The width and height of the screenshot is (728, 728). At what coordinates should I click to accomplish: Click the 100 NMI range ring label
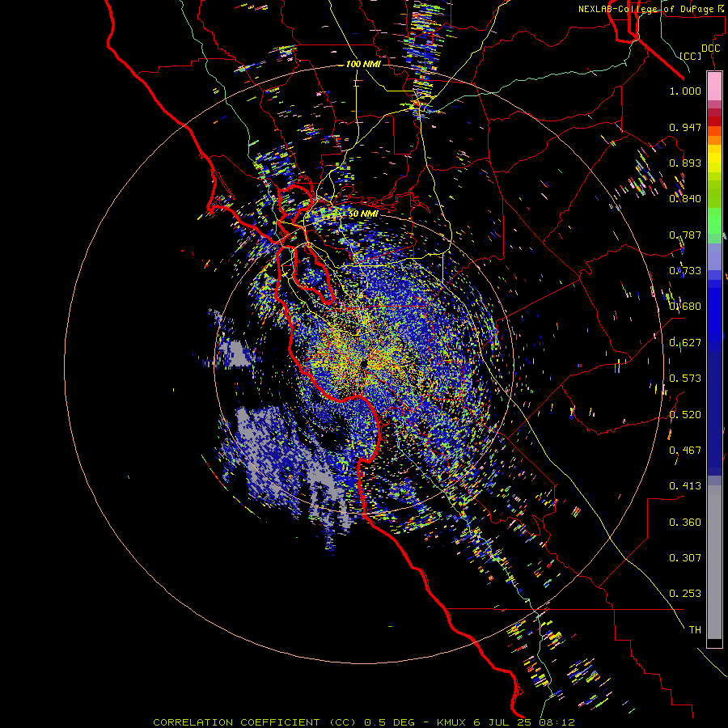coord(363,64)
